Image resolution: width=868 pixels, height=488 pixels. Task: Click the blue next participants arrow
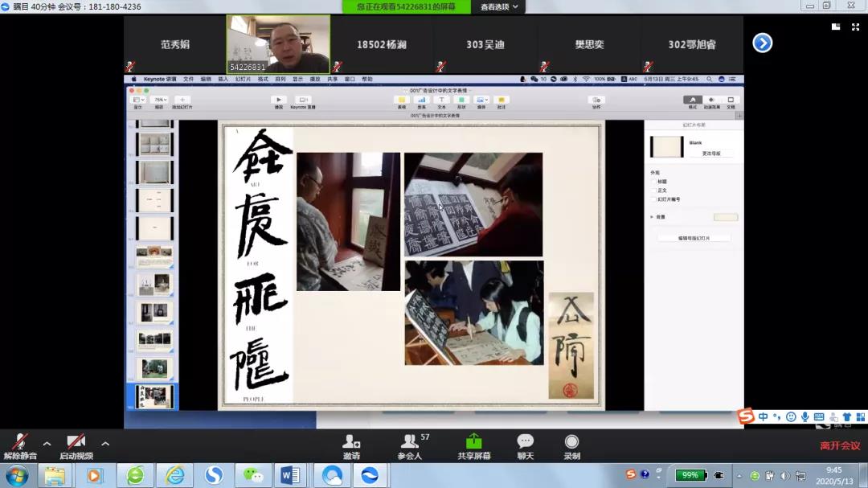(762, 43)
